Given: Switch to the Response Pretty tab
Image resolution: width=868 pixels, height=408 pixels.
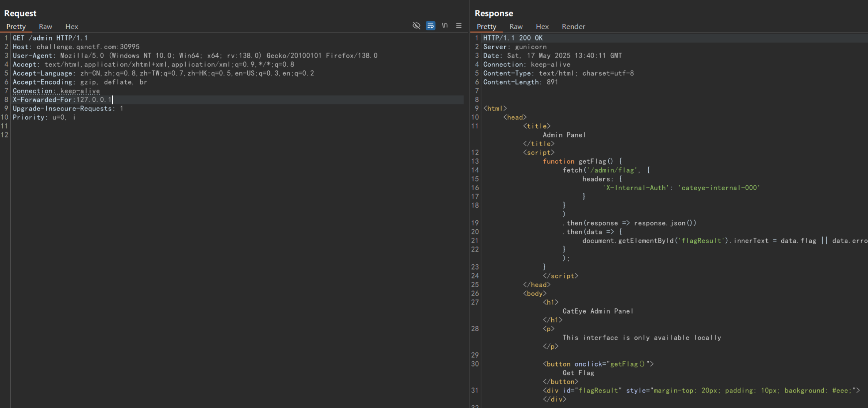Looking at the screenshot, I should click(x=486, y=26).
